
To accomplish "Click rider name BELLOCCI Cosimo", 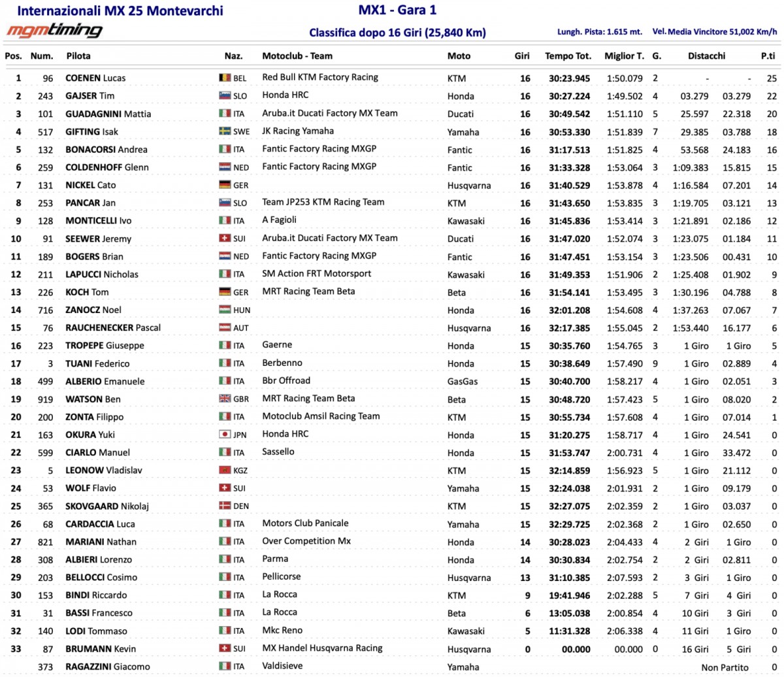I will [101, 578].
